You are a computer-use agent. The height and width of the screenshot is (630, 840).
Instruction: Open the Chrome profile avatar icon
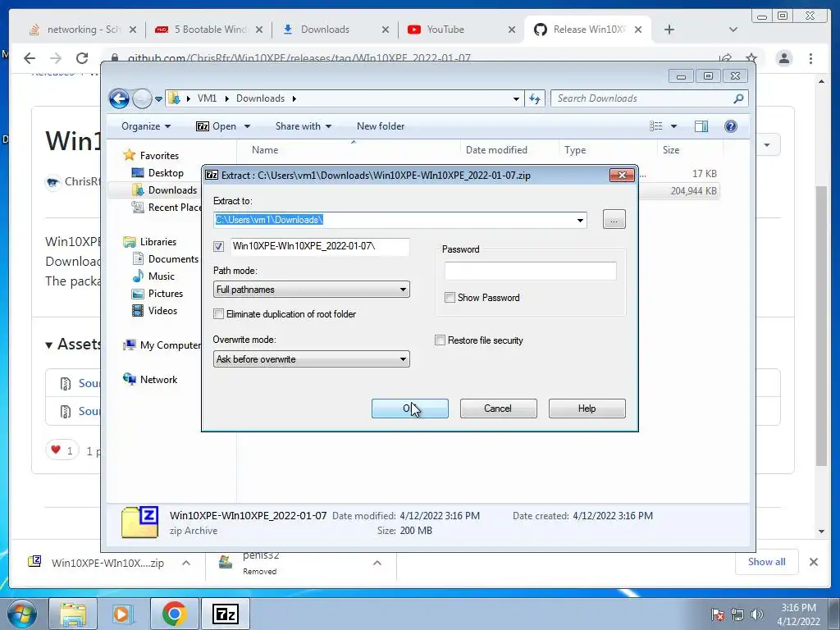tap(784, 58)
